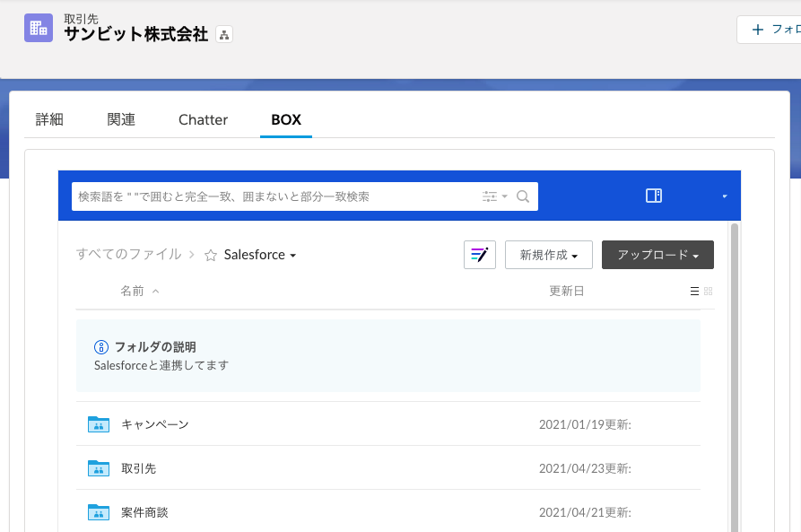This screenshot has width=801, height=532.
Task: Click the Box Notes pencil icon
Action: 480,255
